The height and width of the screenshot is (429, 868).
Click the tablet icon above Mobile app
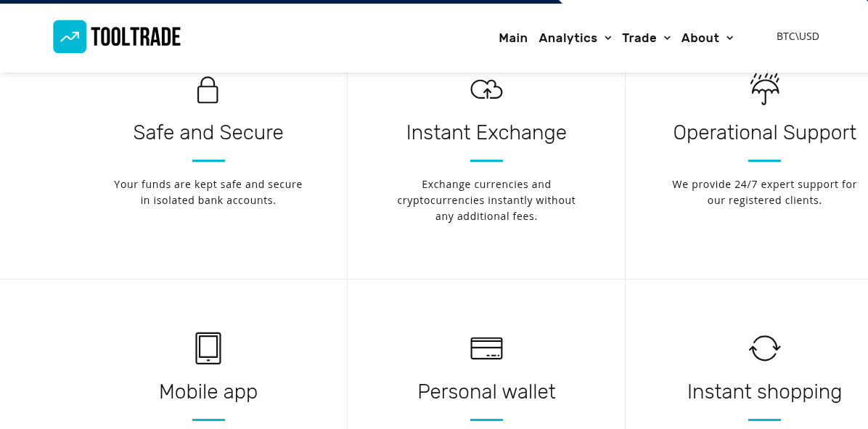tap(208, 348)
